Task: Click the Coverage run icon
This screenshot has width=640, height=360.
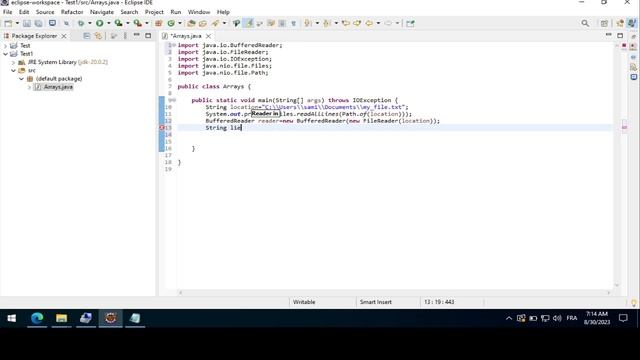Action: [x=118, y=23]
